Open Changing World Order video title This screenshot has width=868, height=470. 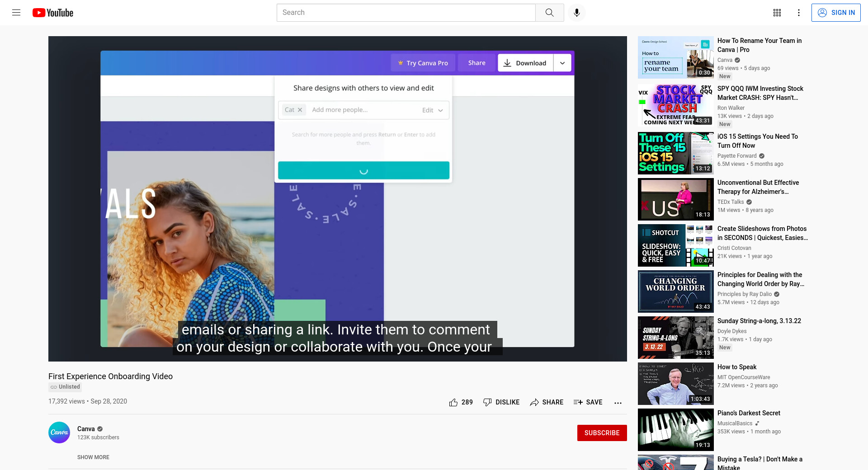(x=760, y=279)
